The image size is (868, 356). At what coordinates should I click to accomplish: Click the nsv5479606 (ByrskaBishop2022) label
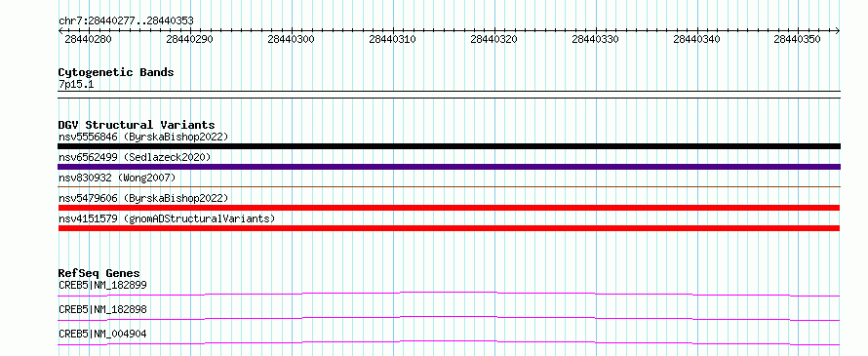point(143,198)
